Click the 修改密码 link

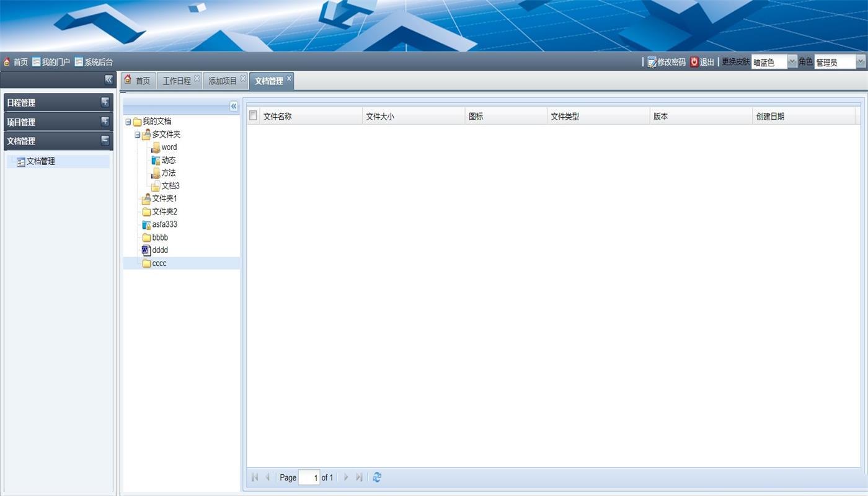671,62
